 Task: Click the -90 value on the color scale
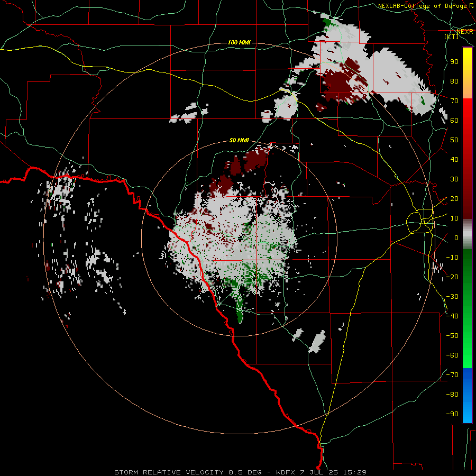click(452, 414)
